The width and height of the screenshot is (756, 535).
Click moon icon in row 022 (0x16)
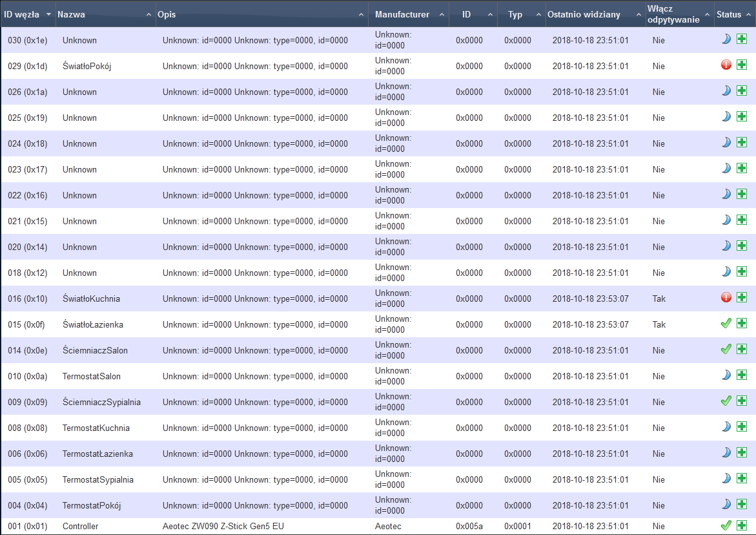coord(726,194)
